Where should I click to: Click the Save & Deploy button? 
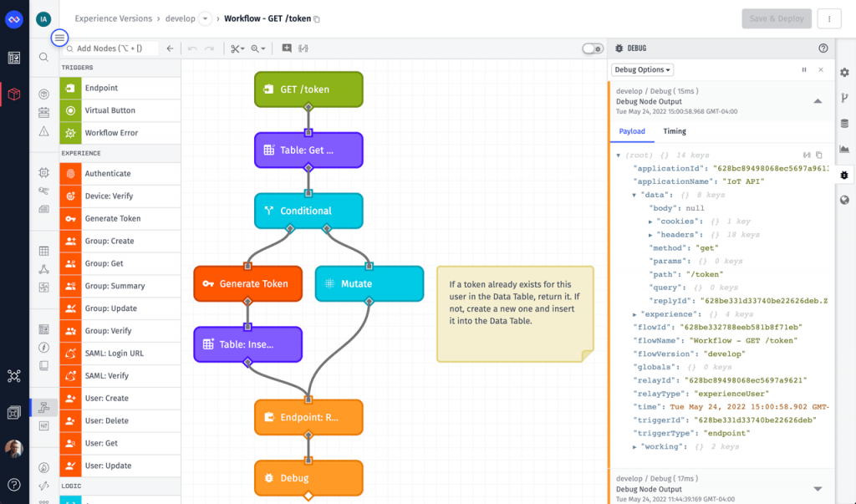pos(777,18)
